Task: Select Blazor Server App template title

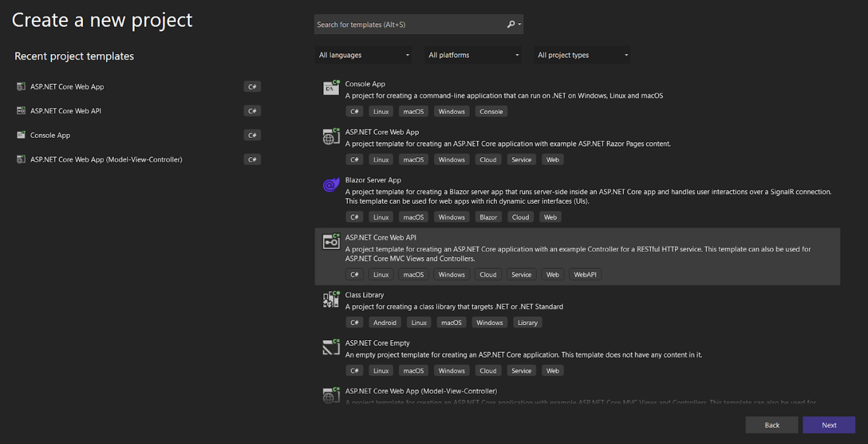Action: pos(373,180)
